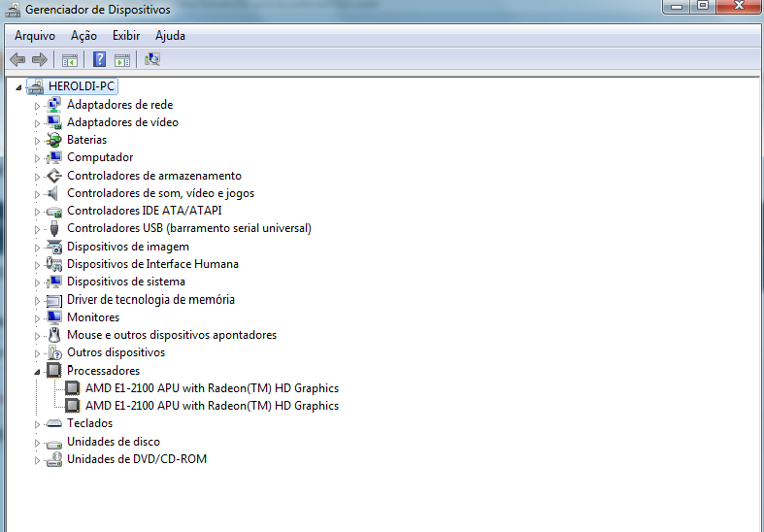Select the HEROLDI-PC label
764x532 pixels.
[x=82, y=86]
